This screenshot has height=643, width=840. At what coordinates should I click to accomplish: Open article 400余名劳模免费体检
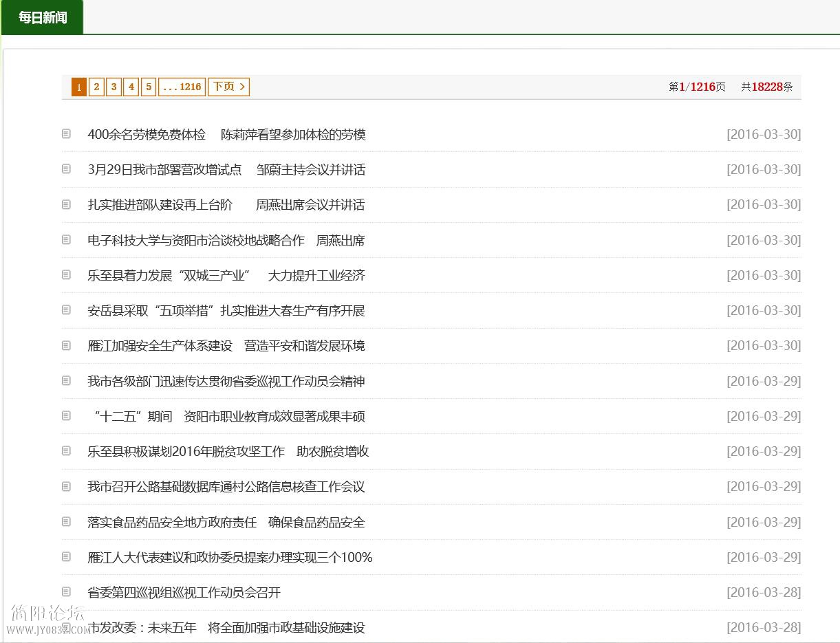[226, 135]
